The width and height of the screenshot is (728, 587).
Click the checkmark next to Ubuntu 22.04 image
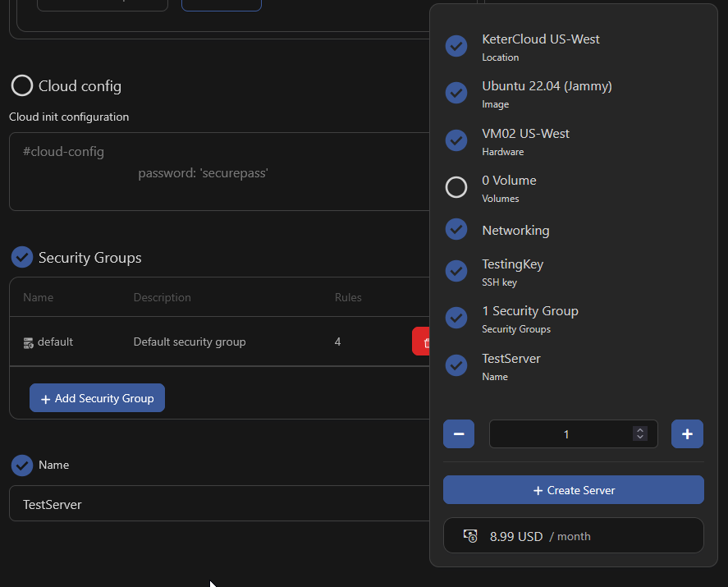(x=456, y=93)
